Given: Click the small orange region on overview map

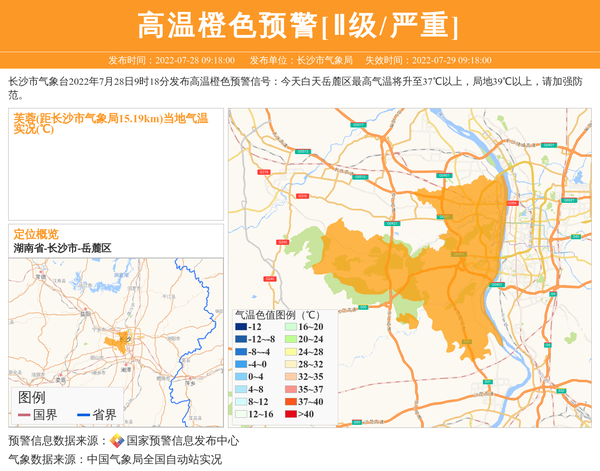Looking at the screenshot, I should point(123,342).
